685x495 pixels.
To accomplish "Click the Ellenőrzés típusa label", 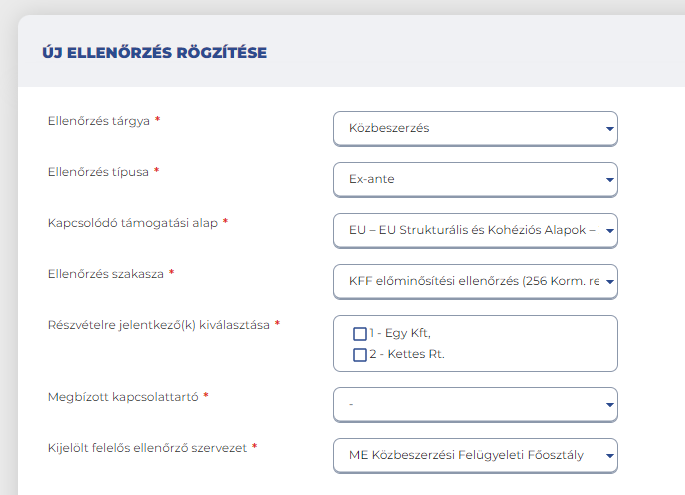I will [x=98, y=172].
